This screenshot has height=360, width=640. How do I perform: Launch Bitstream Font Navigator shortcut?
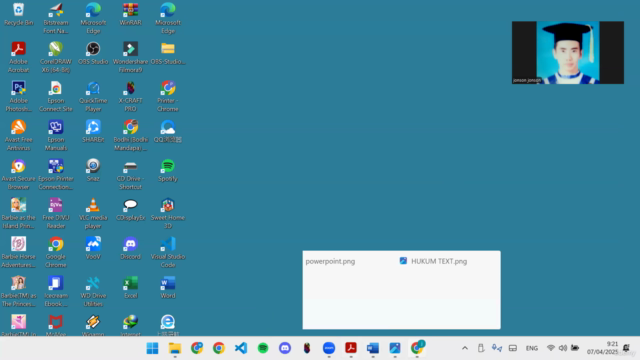[x=56, y=18]
